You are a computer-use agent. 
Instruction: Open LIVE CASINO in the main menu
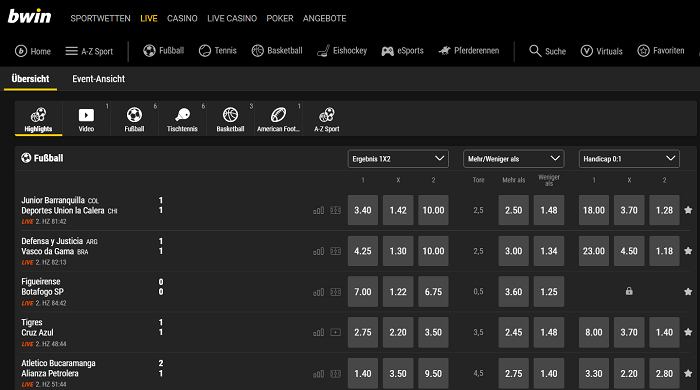[x=232, y=18]
